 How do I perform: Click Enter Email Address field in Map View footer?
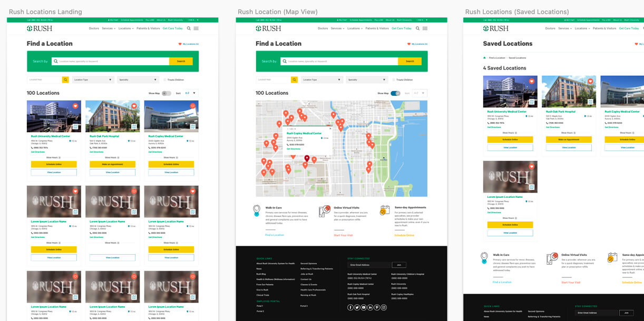(368, 265)
